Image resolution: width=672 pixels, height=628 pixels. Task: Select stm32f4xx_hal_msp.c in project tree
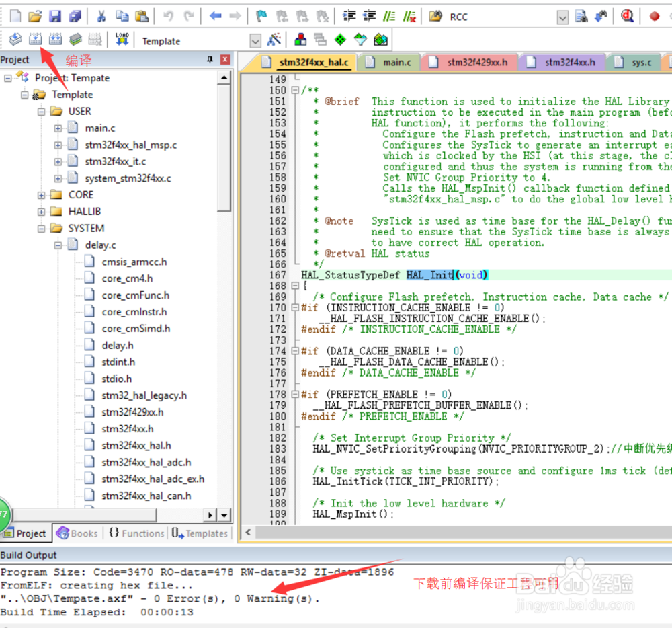(x=131, y=145)
